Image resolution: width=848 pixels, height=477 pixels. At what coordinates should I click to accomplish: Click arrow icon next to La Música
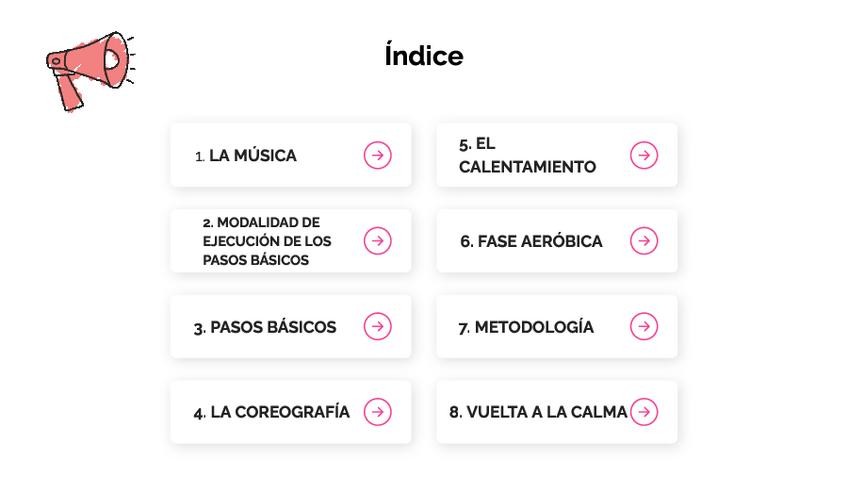[x=377, y=155]
